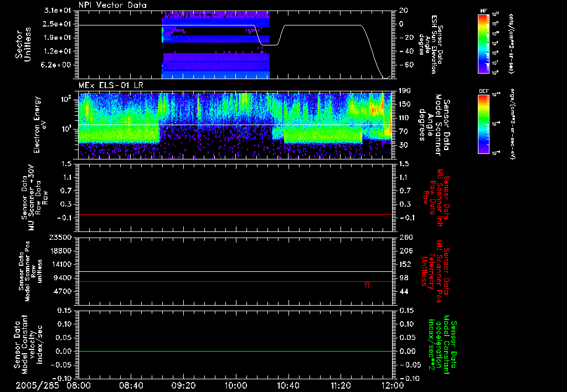Click the 10:40 time axis label
The width and height of the screenshot is (567, 392).
click(288, 385)
